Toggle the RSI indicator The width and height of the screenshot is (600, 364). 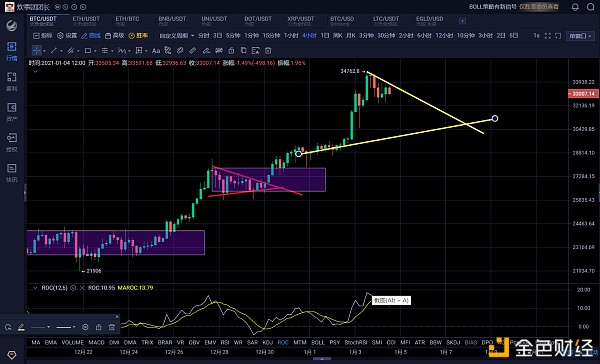(x=225, y=342)
